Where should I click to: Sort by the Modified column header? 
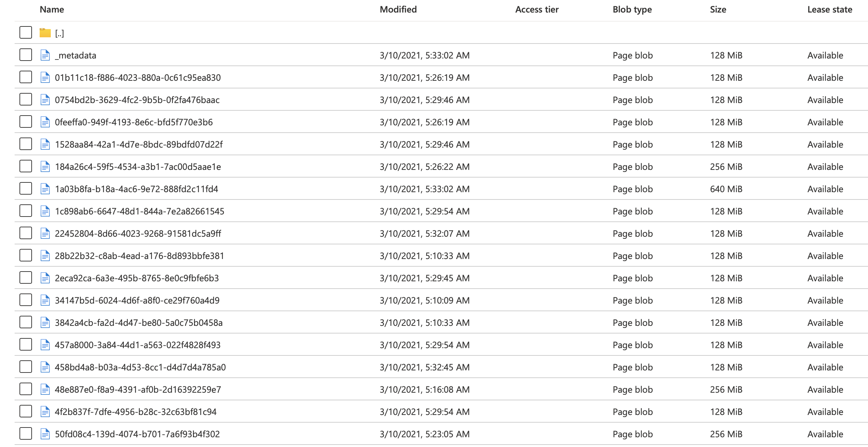[398, 10]
